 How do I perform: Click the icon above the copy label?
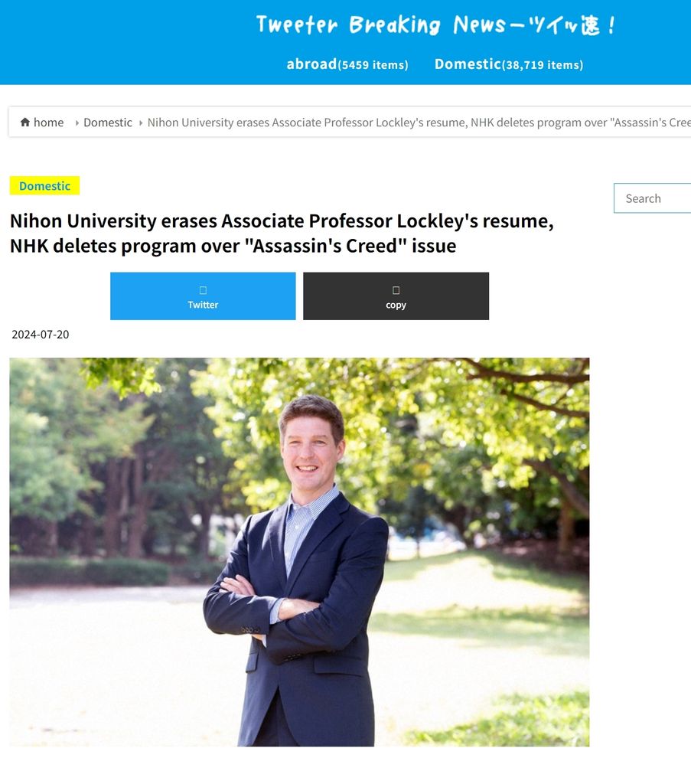396,290
